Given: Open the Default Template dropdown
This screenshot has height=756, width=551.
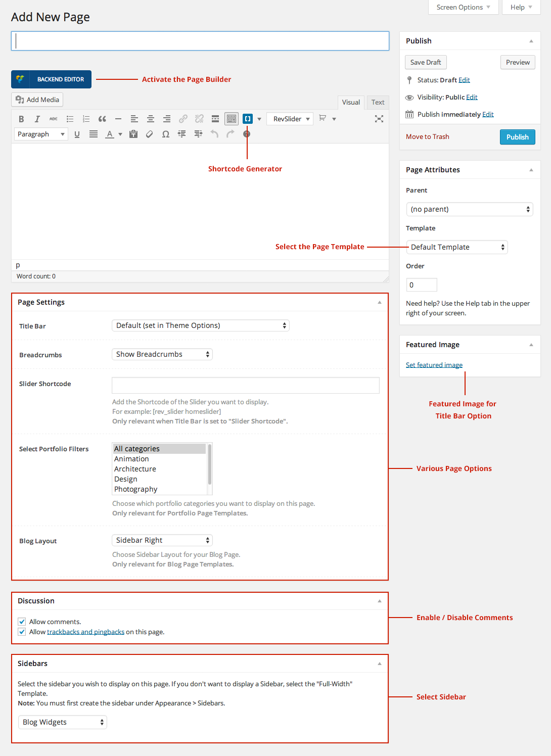Looking at the screenshot, I should click(457, 247).
